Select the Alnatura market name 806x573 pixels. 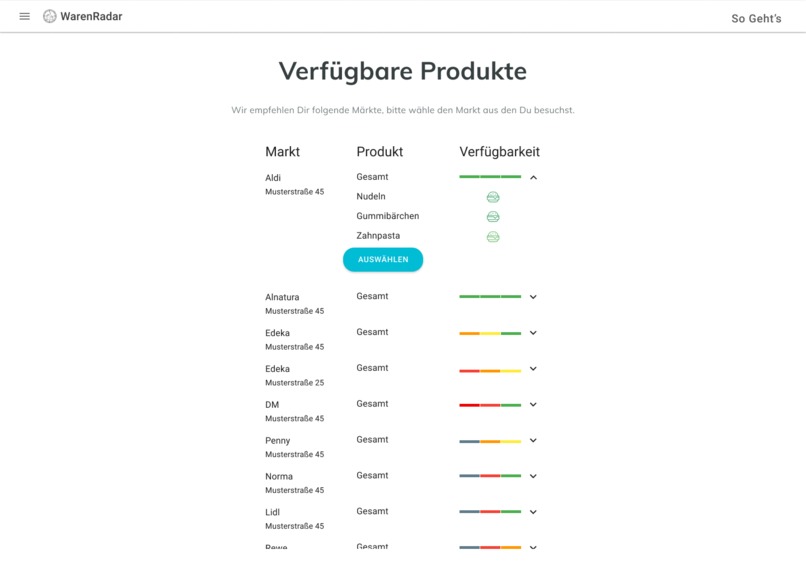282,297
